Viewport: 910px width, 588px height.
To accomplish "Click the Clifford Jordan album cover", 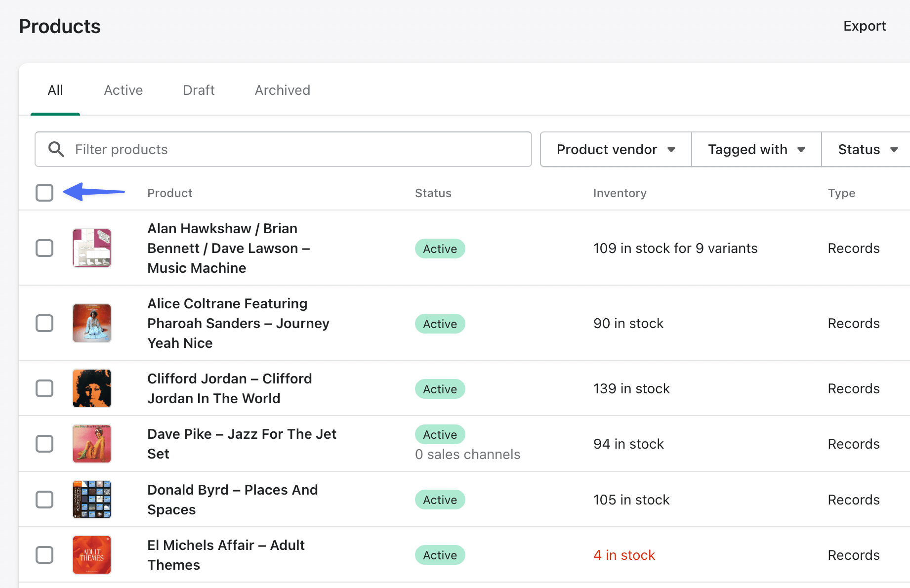I will (91, 388).
